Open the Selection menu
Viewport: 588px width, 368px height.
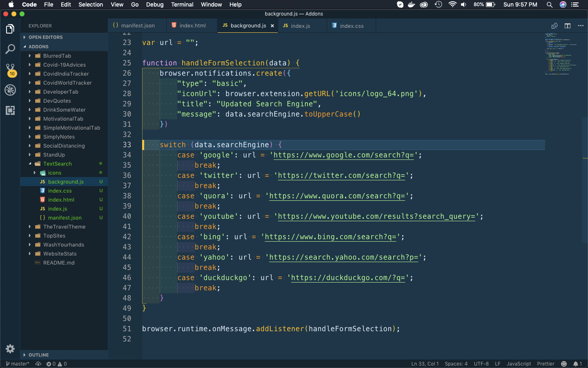click(x=91, y=4)
